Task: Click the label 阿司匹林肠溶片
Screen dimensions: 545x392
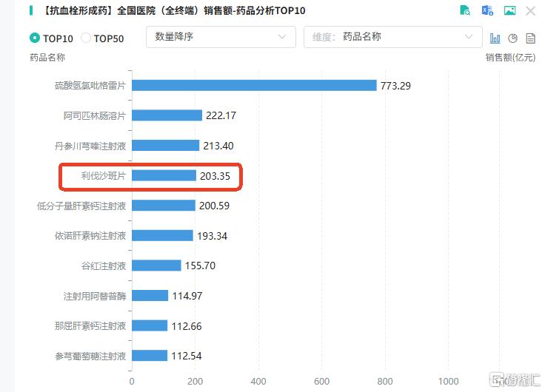Action: click(95, 115)
